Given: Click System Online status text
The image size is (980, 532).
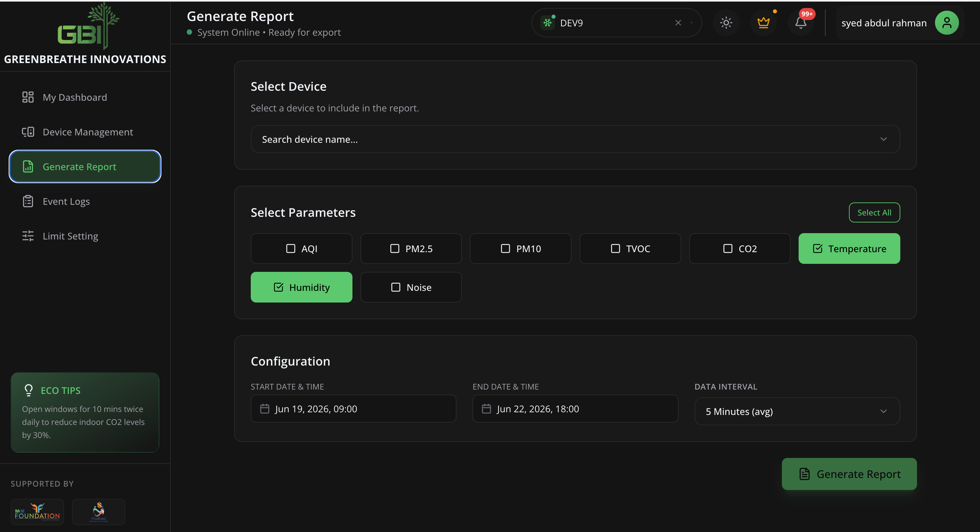Looking at the screenshot, I should (228, 32).
